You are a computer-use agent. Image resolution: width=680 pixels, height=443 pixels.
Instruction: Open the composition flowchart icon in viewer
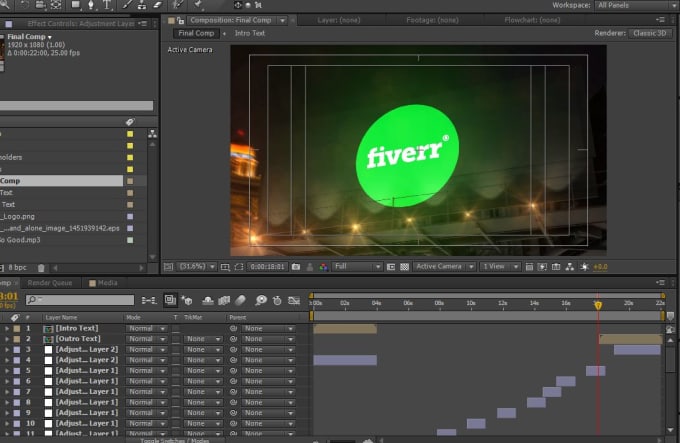click(570, 267)
